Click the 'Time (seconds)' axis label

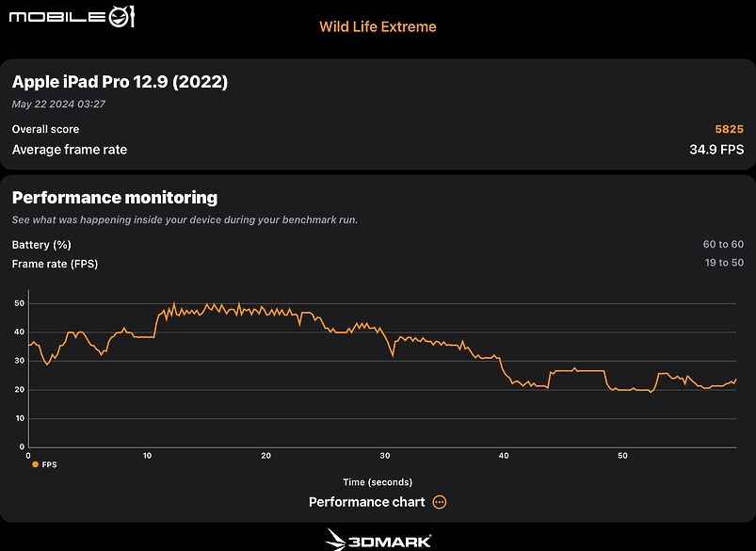[x=378, y=482]
